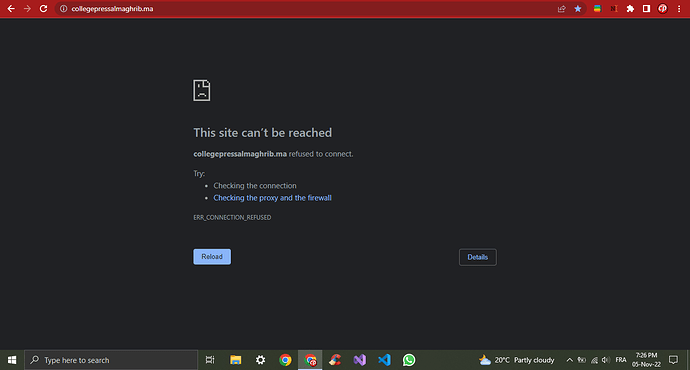Open the Windows Start menu

pos(12,360)
